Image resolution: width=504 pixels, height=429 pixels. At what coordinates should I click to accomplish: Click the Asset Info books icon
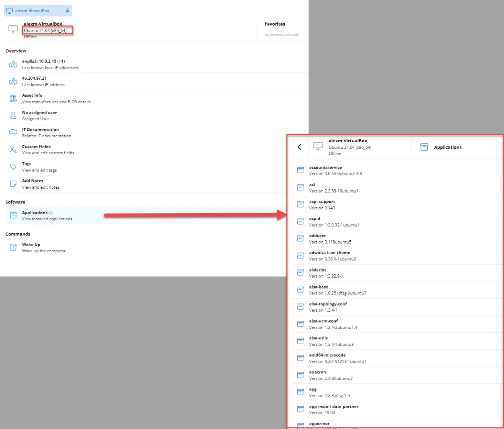[x=13, y=98]
